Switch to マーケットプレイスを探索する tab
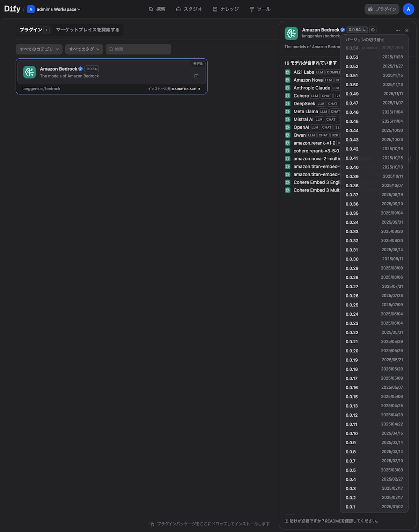This screenshot has height=532, width=419. [x=88, y=30]
